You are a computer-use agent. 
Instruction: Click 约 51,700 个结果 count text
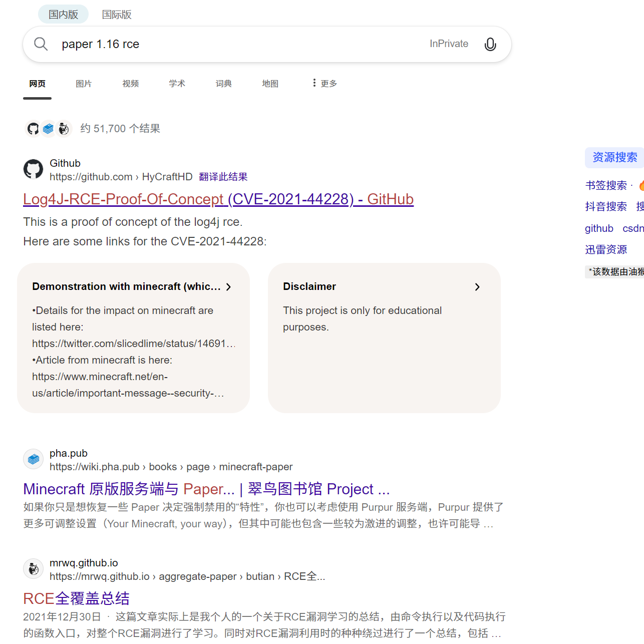point(120,129)
